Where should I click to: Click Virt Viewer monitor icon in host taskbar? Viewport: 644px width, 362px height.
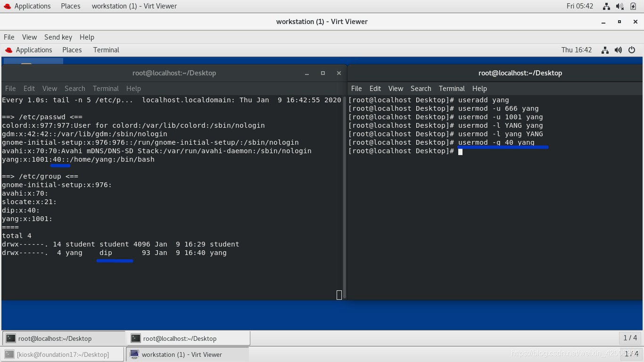pos(134,354)
